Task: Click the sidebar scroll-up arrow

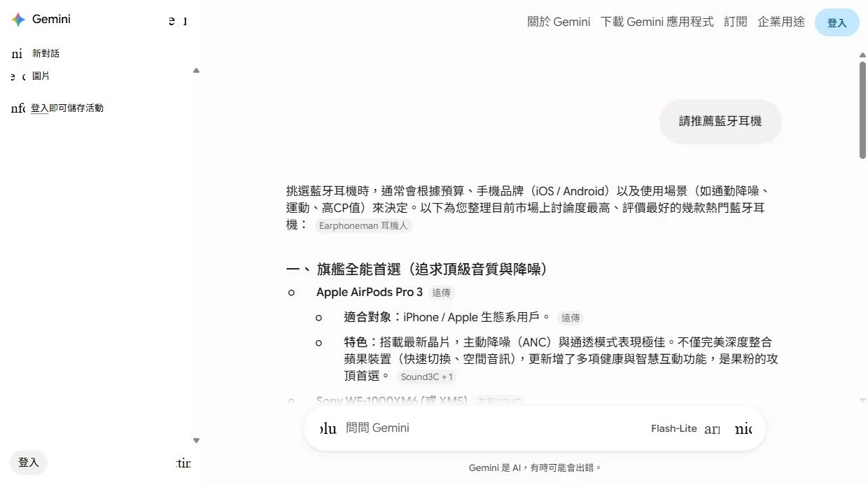Action: coord(197,70)
